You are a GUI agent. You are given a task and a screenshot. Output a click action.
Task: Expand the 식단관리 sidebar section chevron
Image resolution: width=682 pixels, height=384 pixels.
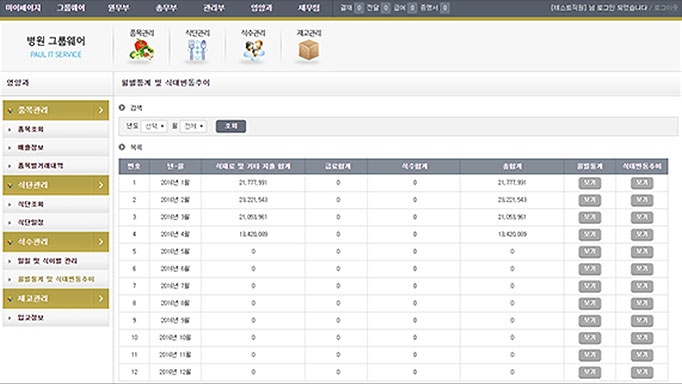101,185
